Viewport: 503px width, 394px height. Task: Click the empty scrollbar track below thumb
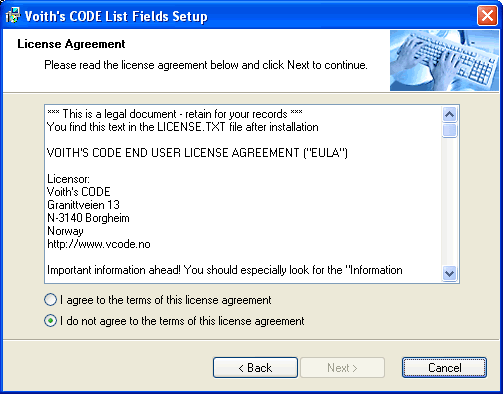[x=449, y=202]
